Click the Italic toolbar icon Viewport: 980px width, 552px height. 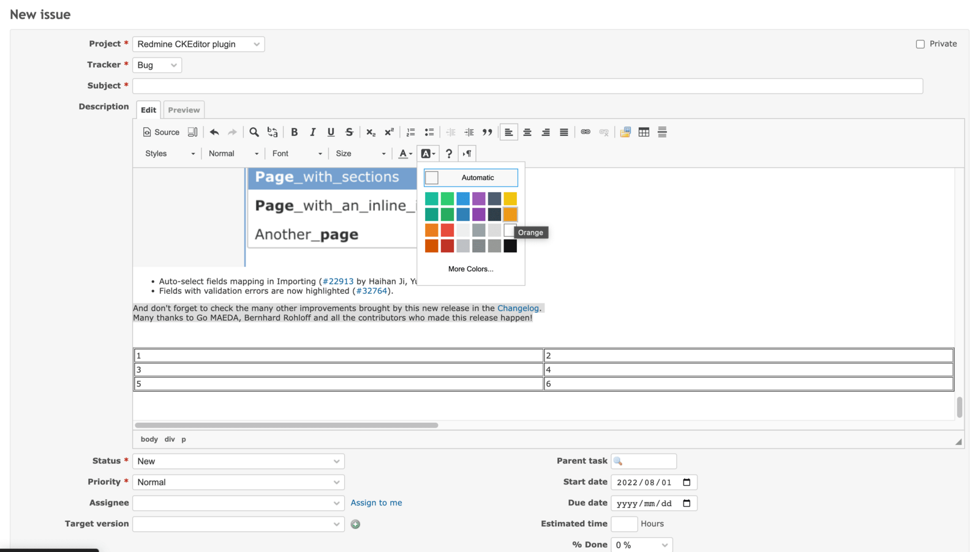[312, 132]
